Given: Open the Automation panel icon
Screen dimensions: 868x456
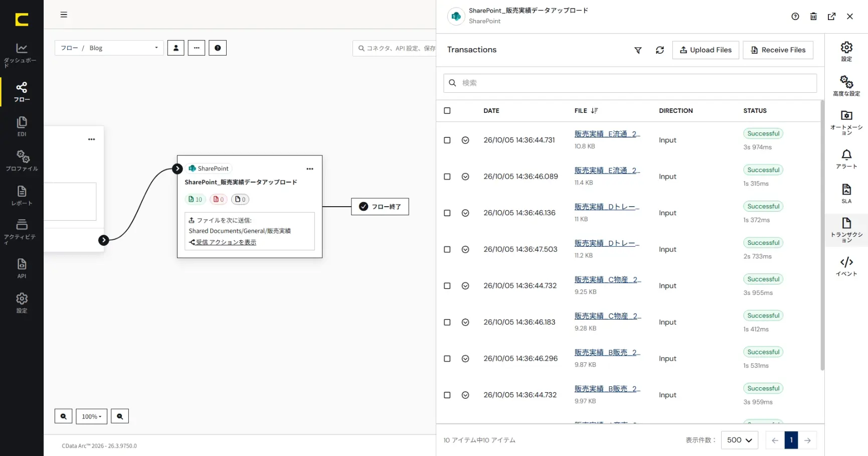Looking at the screenshot, I should (846, 122).
